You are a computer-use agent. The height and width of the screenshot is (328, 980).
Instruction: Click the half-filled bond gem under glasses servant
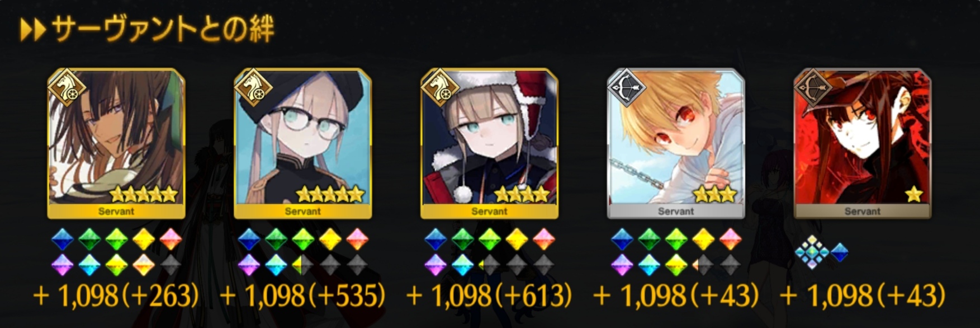point(302,265)
